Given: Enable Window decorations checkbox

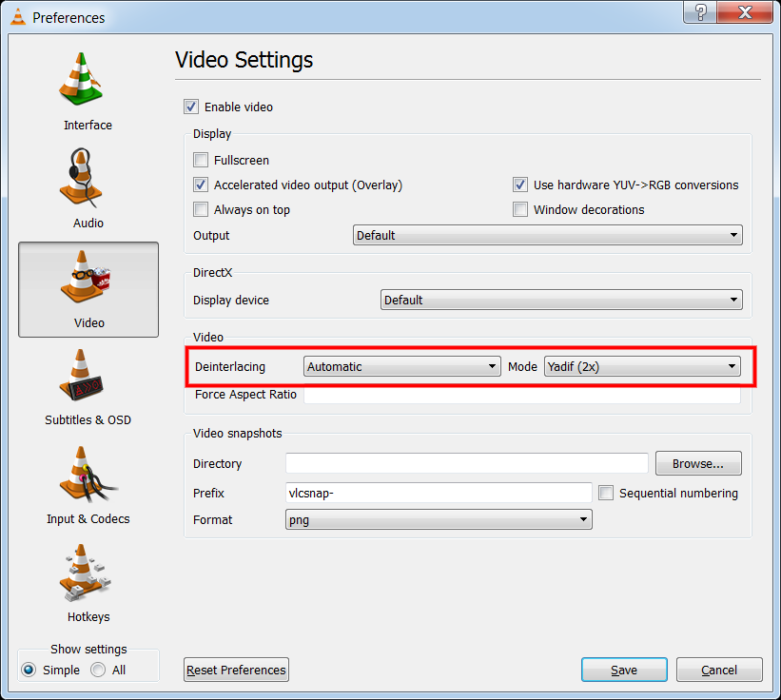Looking at the screenshot, I should coord(520,209).
